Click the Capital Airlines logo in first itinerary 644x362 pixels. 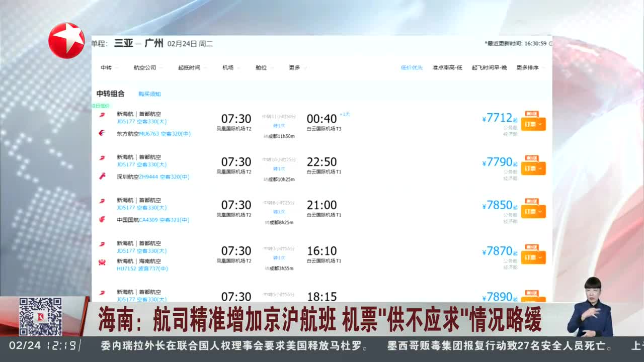tap(102, 115)
